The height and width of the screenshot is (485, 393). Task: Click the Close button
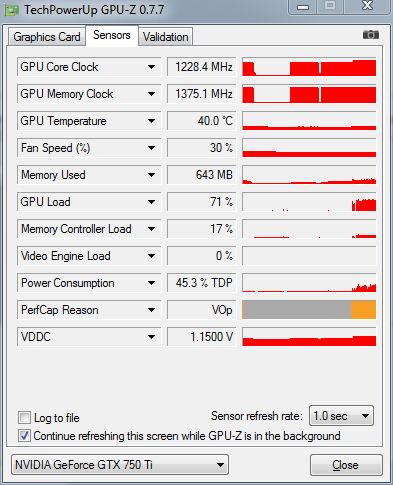(x=346, y=465)
